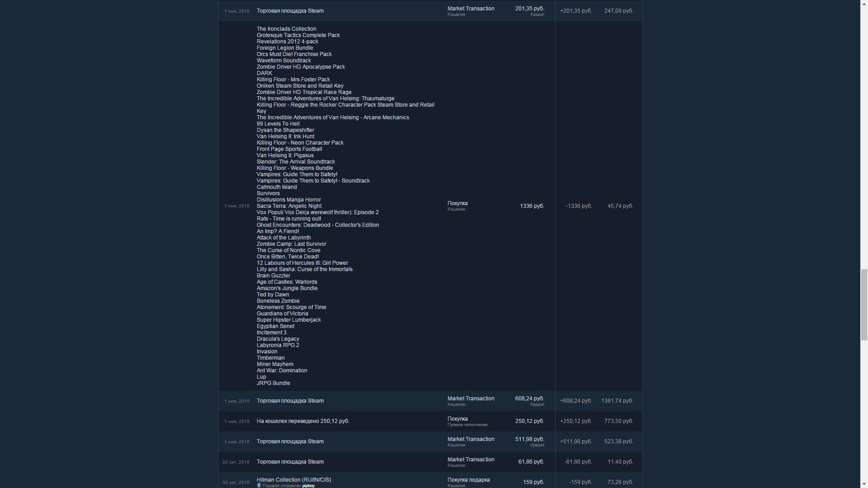Image resolution: width=868 pixels, height=488 pixels.
Task: Open the Торговая площадка Steam row for 608,24 руб.
Action: point(430,401)
